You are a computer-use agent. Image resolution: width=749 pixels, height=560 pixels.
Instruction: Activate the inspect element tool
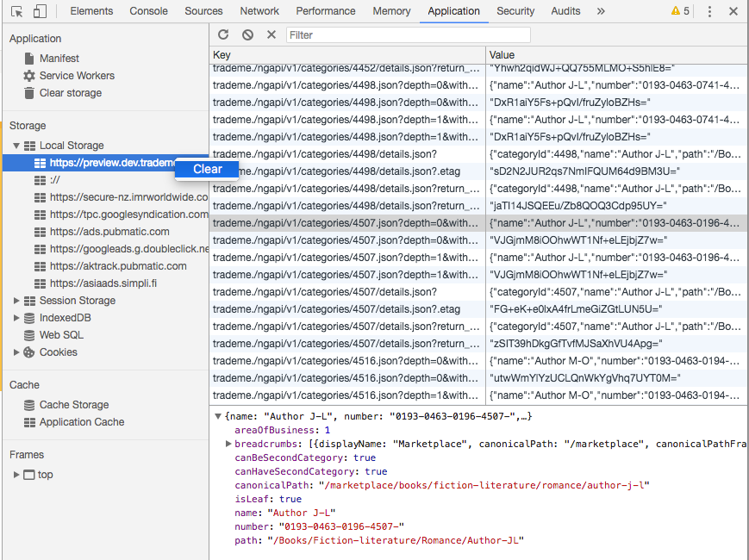point(16,10)
